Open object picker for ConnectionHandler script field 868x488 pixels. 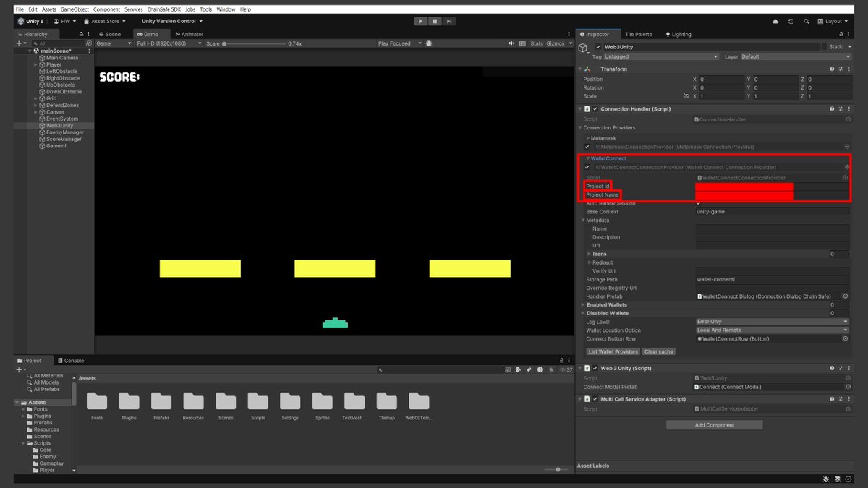point(848,119)
